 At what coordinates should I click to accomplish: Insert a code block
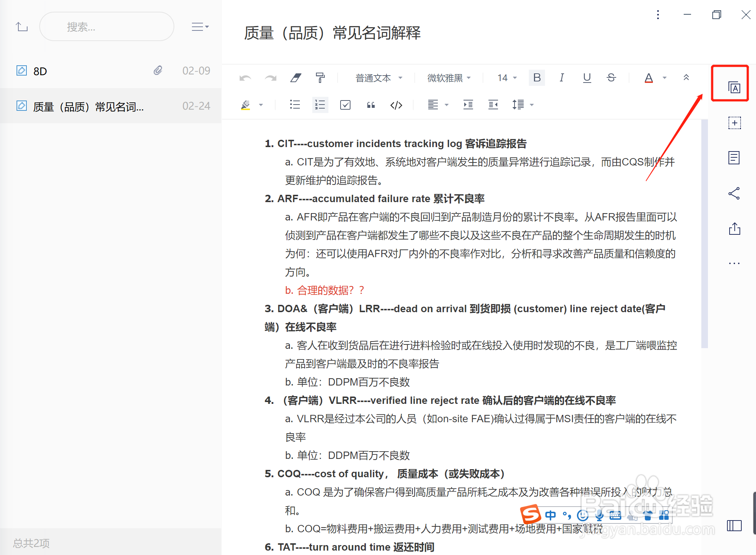tap(396, 105)
